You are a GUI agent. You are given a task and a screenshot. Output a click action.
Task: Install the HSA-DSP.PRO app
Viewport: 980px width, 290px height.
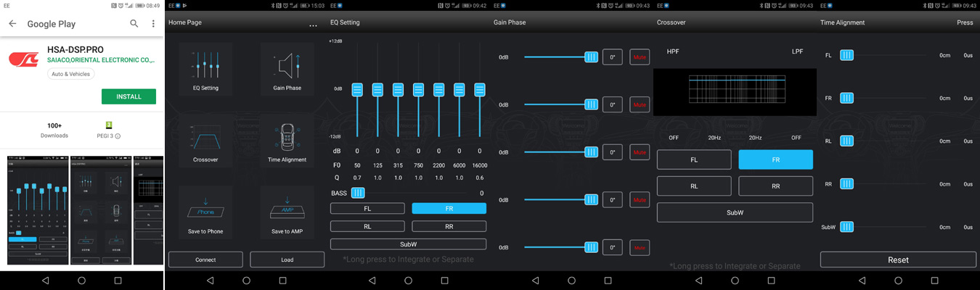(x=128, y=96)
